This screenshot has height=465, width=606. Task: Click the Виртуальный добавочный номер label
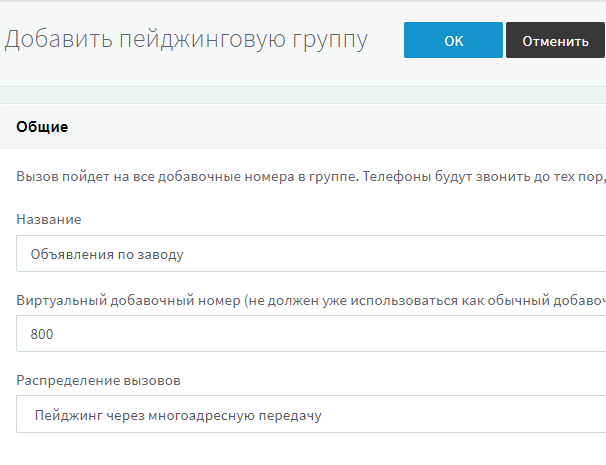tap(311, 300)
